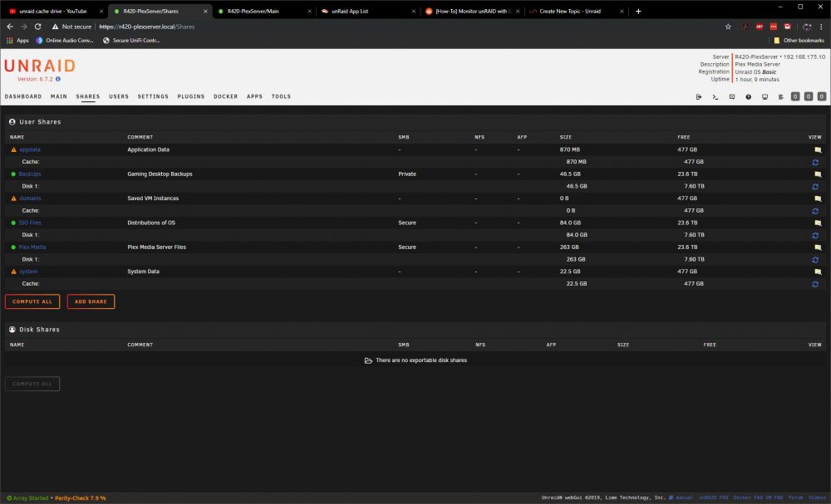Image resolution: width=831 pixels, height=504 pixels.
Task: Open the Tools menu
Action: 281,97
